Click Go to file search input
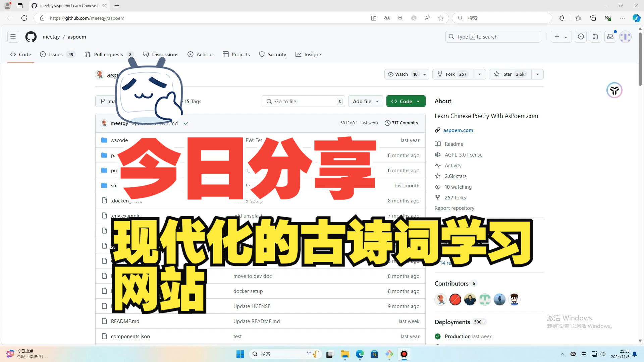Image resolution: width=644 pixels, height=362 pixels. coord(304,101)
